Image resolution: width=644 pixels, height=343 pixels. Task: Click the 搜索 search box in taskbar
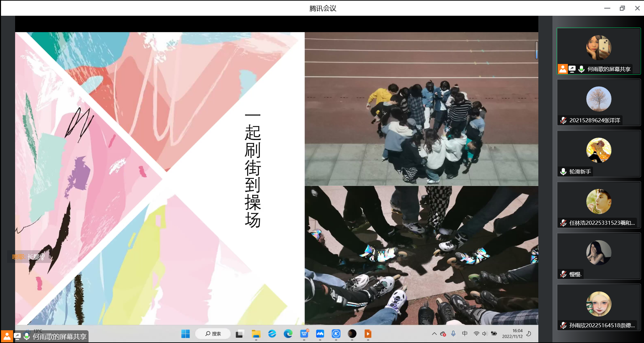click(213, 334)
